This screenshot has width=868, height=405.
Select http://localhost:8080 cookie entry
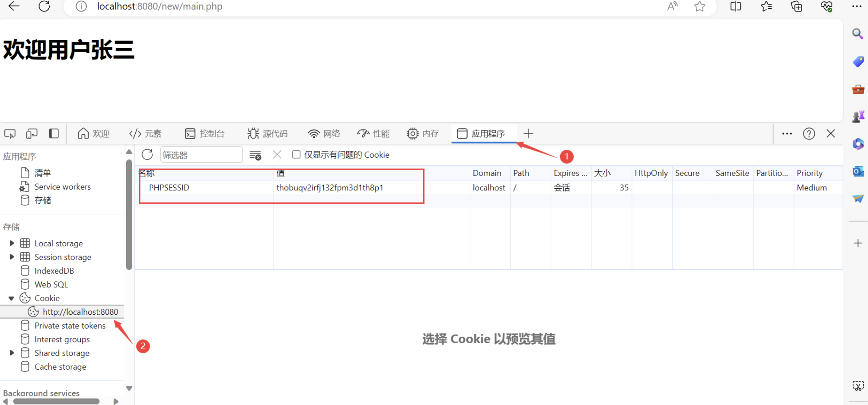pos(80,312)
